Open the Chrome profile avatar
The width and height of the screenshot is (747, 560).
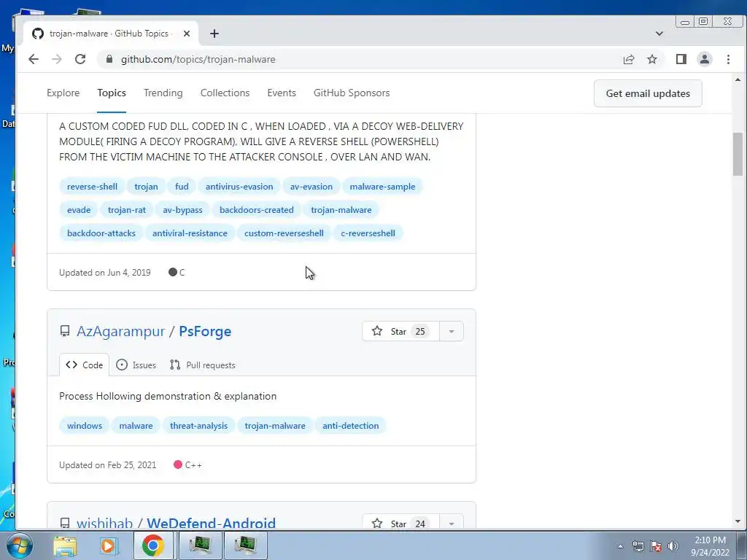(x=705, y=59)
